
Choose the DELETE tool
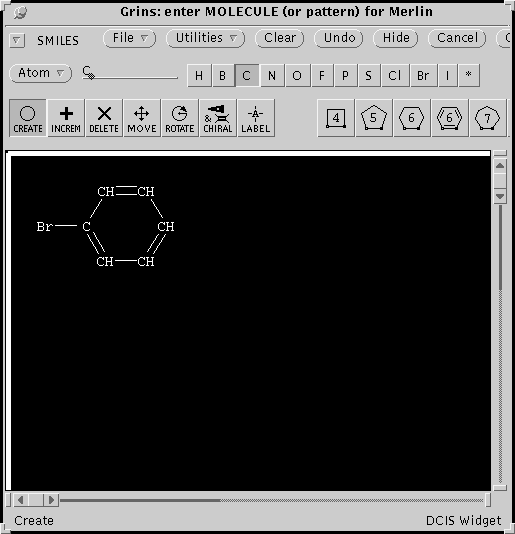click(x=104, y=118)
